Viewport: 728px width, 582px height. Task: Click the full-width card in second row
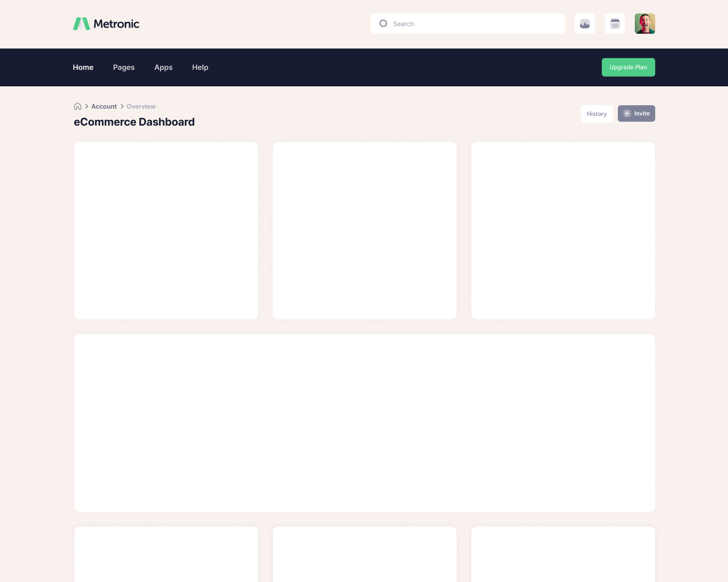tap(364, 422)
